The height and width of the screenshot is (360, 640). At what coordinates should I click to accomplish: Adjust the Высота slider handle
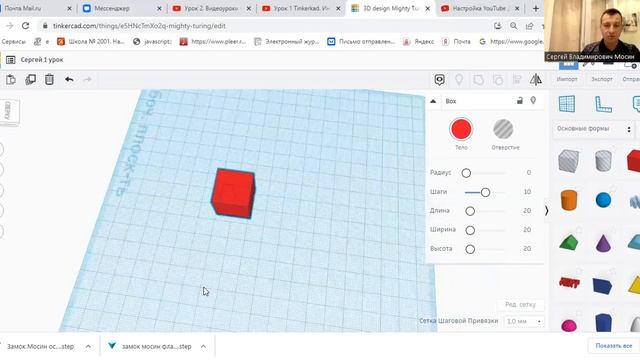[x=470, y=249]
